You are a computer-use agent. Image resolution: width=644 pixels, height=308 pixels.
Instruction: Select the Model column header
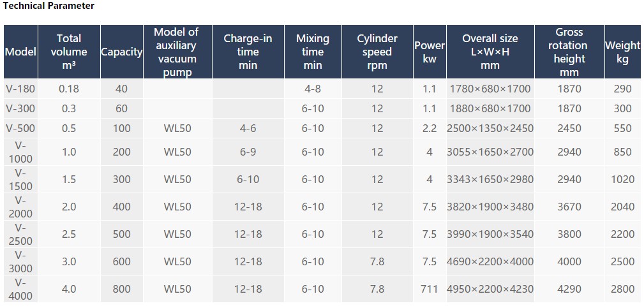21,52
